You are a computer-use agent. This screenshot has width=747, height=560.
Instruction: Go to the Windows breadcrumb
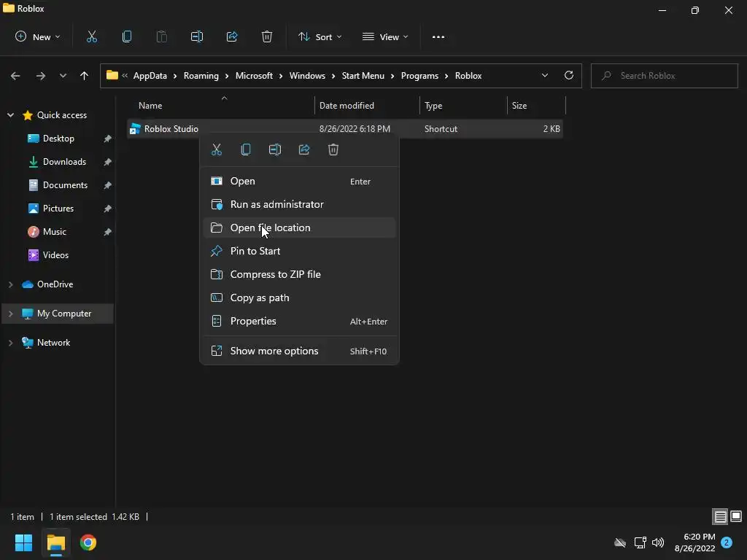(307, 76)
